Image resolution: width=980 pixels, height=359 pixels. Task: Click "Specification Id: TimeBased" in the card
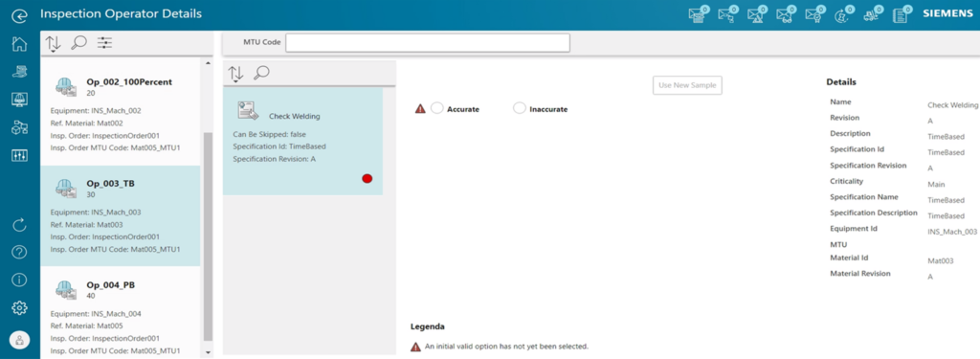(x=279, y=146)
